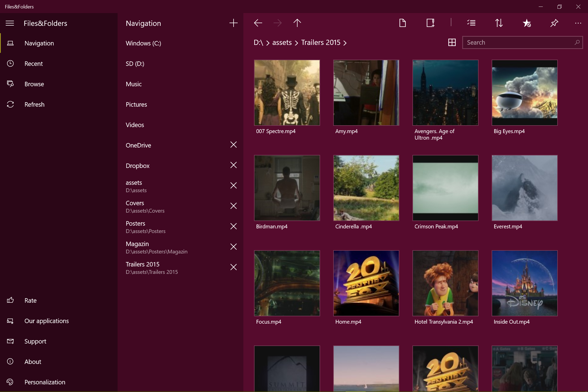Open the Recent section
The height and width of the screenshot is (392, 588).
click(x=59, y=64)
